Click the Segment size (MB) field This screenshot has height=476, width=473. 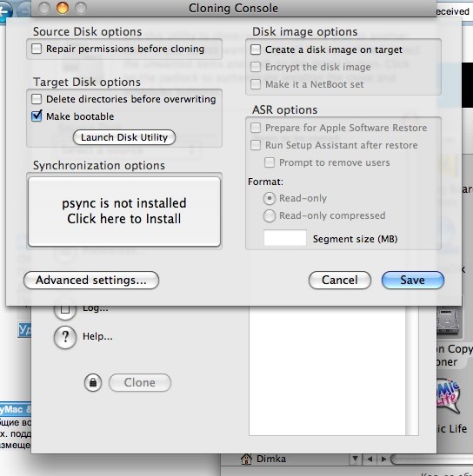[x=285, y=238]
